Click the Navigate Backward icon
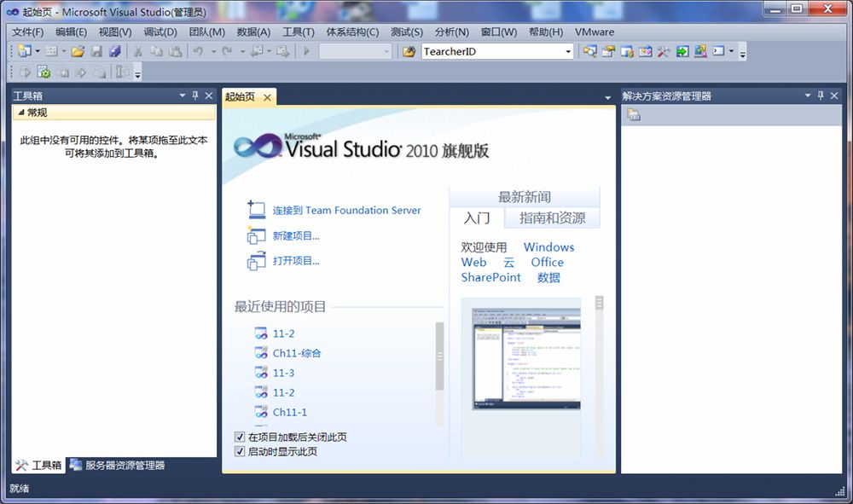Image resolution: width=853 pixels, height=504 pixels. point(256,51)
